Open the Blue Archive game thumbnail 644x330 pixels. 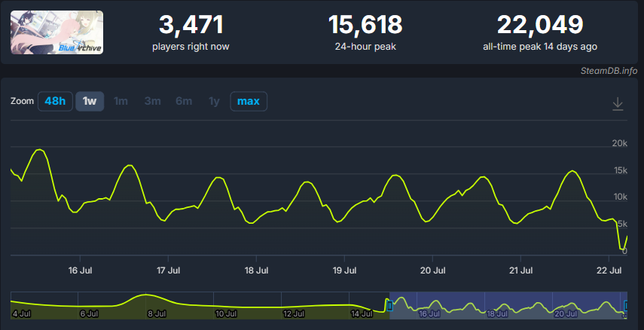[x=56, y=32]
